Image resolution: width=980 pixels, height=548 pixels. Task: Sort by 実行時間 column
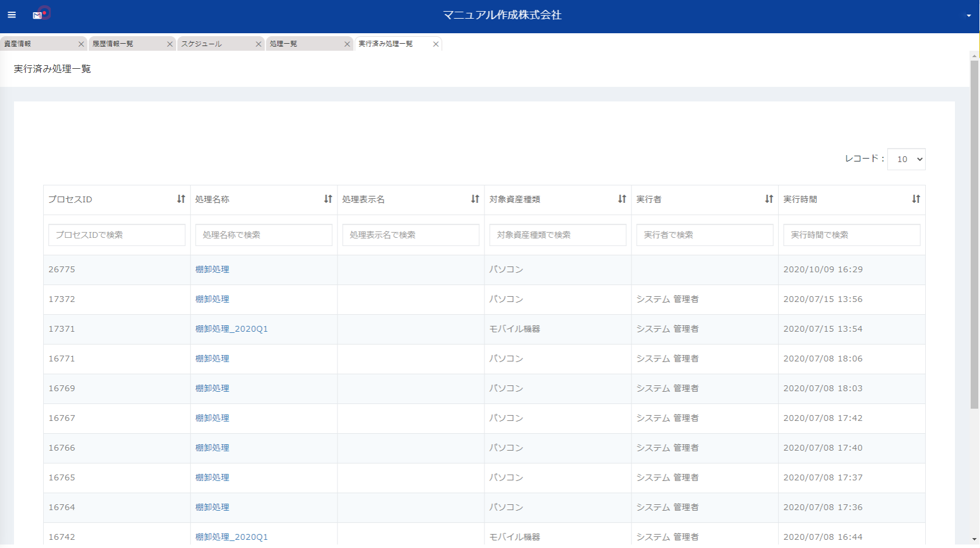coord(916,199)
